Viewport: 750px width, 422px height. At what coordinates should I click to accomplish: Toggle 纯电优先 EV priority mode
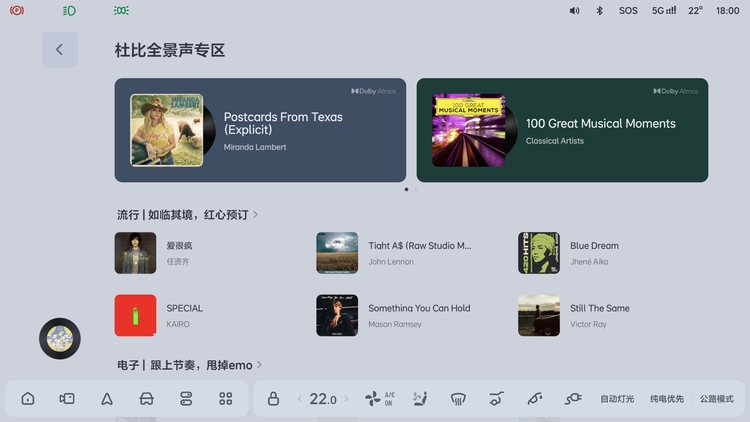coord(667,399)
